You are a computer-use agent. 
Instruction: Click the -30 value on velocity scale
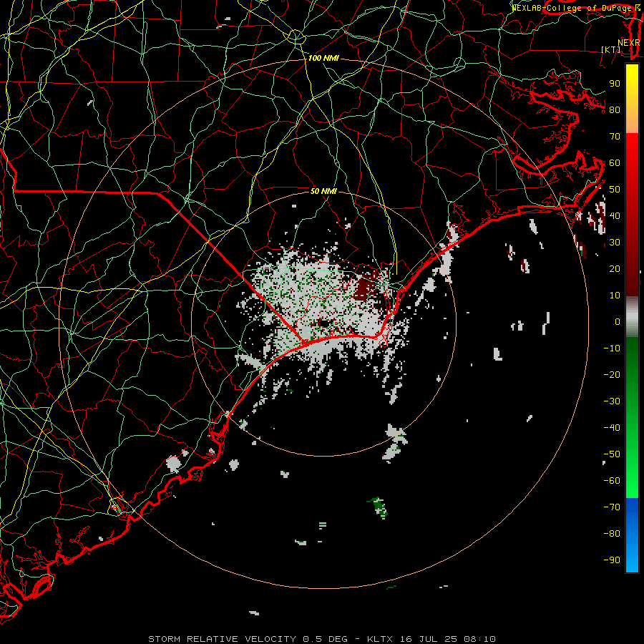(612, 401)
